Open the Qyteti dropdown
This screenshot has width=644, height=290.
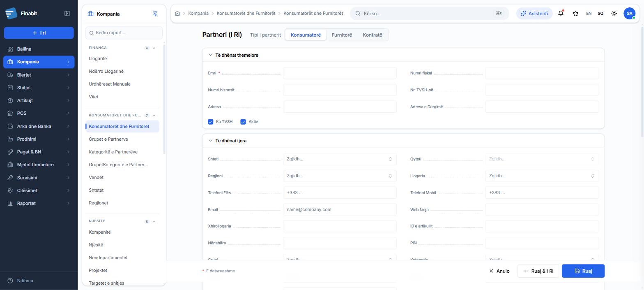pyautogui.click(x=542, y=159)
